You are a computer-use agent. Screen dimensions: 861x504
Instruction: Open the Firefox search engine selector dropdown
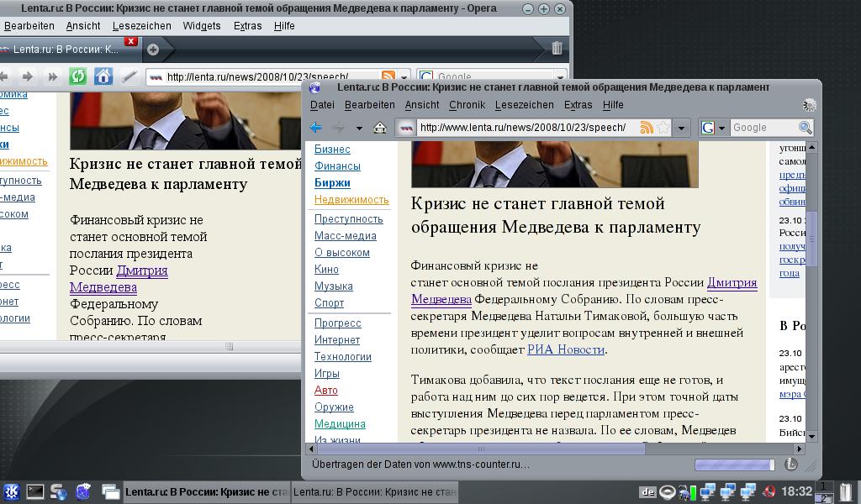715,128
